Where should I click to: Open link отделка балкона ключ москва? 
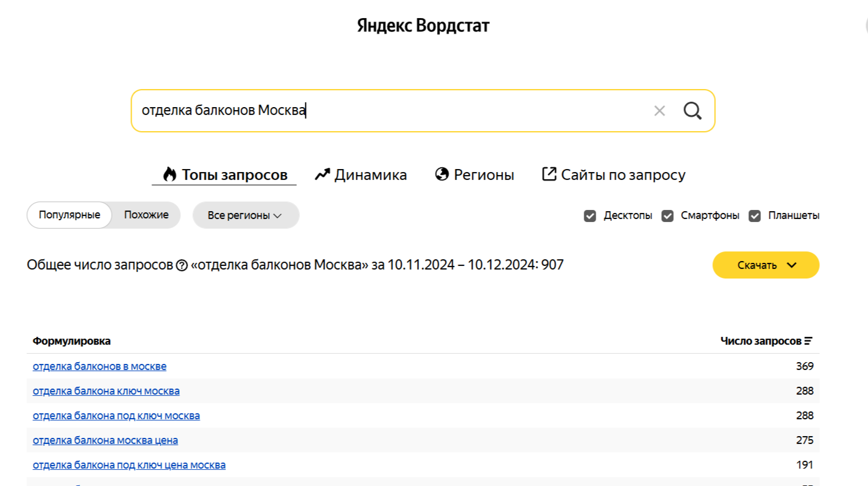(106, 391)
